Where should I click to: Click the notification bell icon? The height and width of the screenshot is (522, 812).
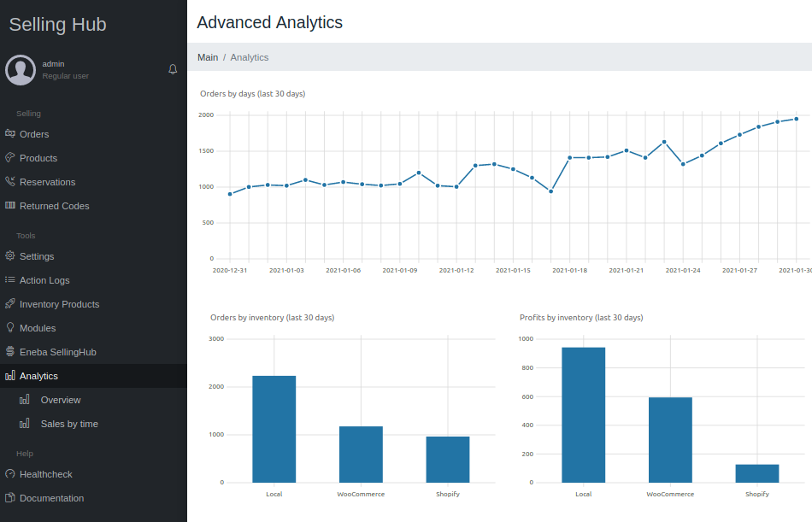[x=173, y=69]
